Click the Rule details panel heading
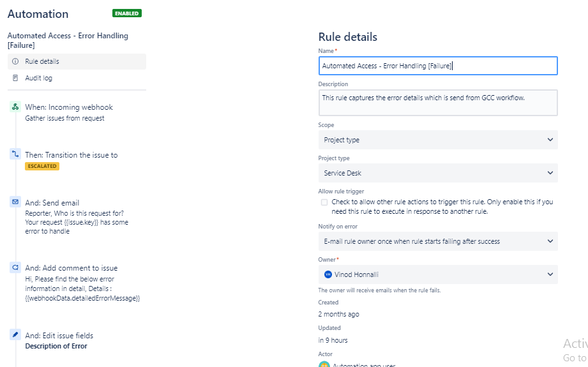Image resolution: width=588 pixels, height=367 pixels. (x=347, y=37)
